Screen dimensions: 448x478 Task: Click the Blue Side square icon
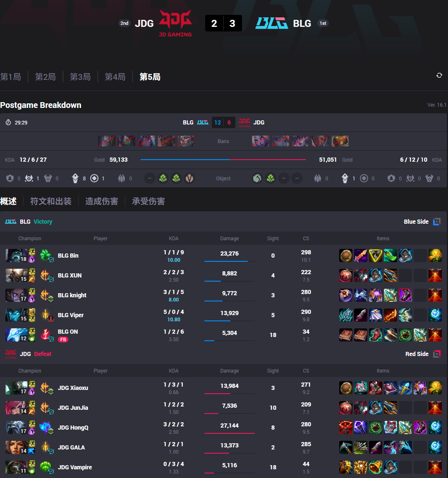coord(437,222)
